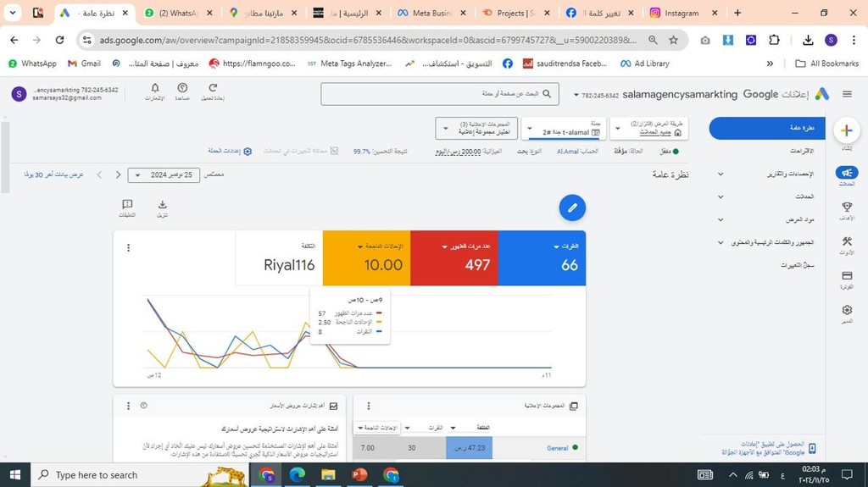Open the date picker 25 November 2024

point(164,174)
